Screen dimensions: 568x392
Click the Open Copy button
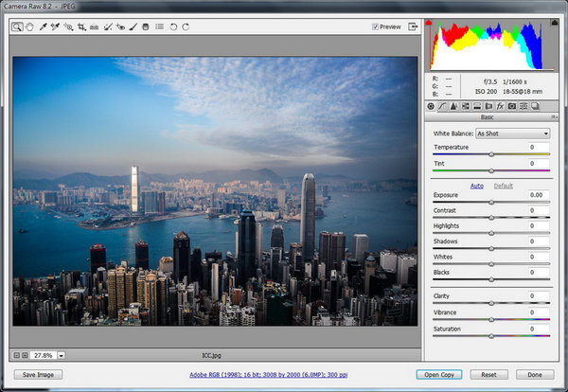pyautogui.click(x=440, y=374)
